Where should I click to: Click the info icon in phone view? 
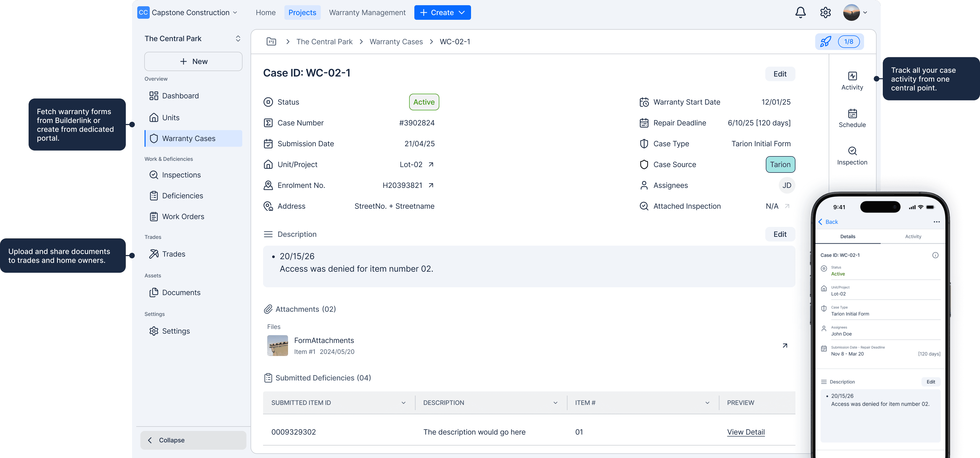(935, 255)
